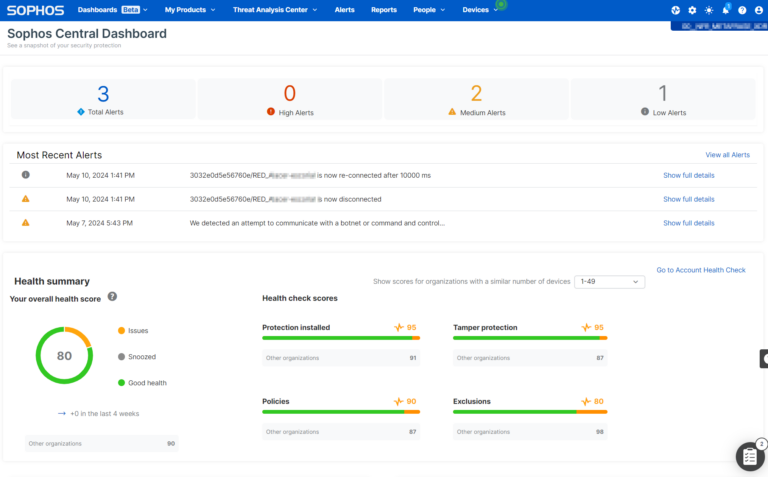
Task: Click the Policies pulse icon
Action: pos(399,401)
